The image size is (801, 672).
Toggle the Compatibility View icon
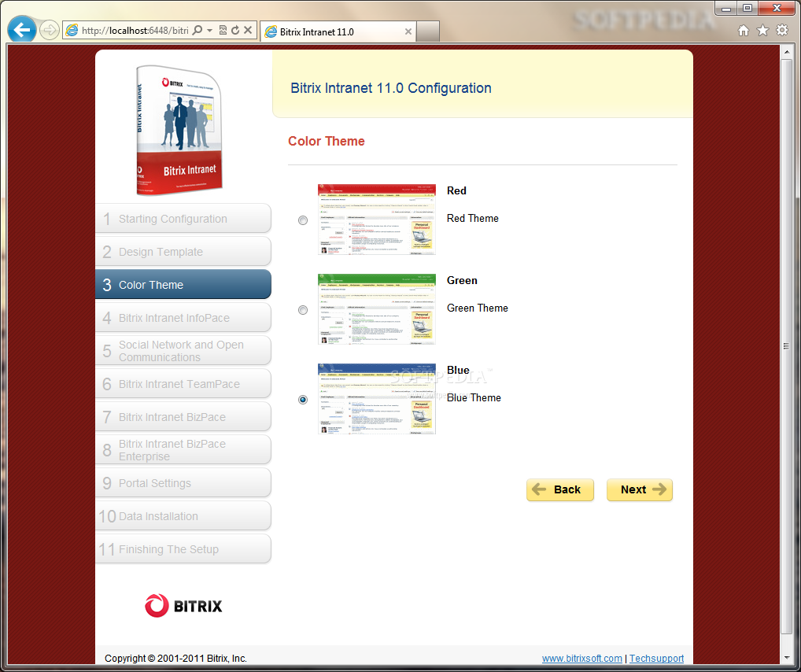coord(223,30)
